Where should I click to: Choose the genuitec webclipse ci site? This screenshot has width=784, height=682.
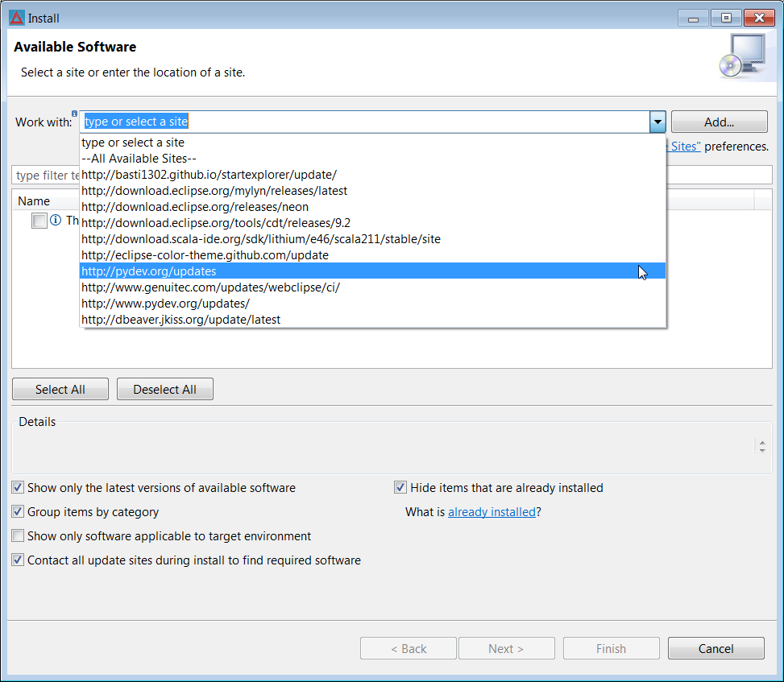coord(372,287)
